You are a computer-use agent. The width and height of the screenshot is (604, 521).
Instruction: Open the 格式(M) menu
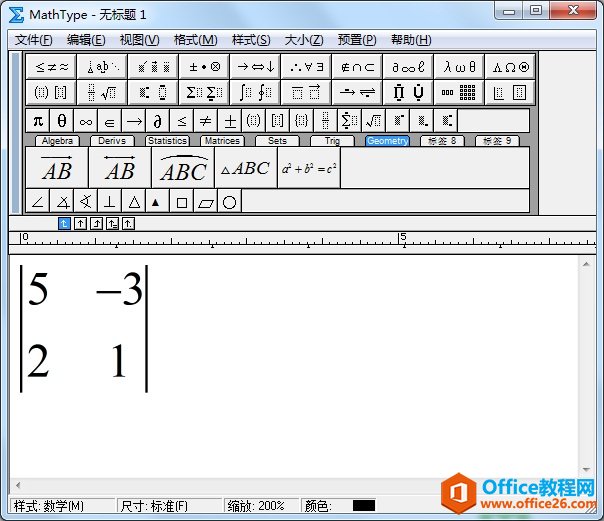(195, 40)
